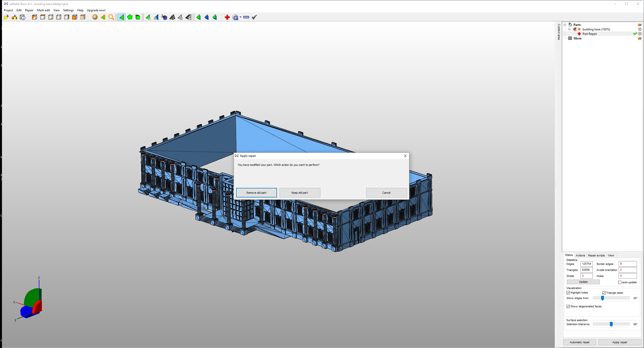Enable the auto-update checkbox
The image size is (644, 348).
[620, 282]
